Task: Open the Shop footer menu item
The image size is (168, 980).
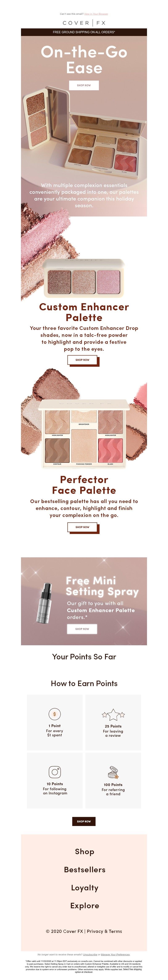Action: pos(85,851)
